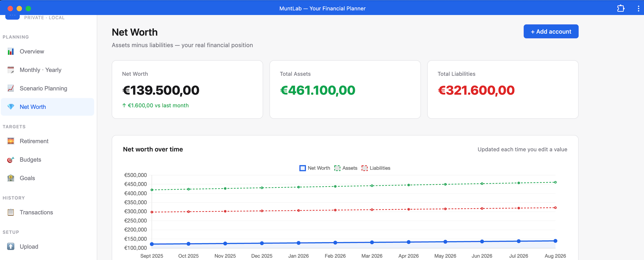Click the Dec 2025 x-axis label

(262, 256)
